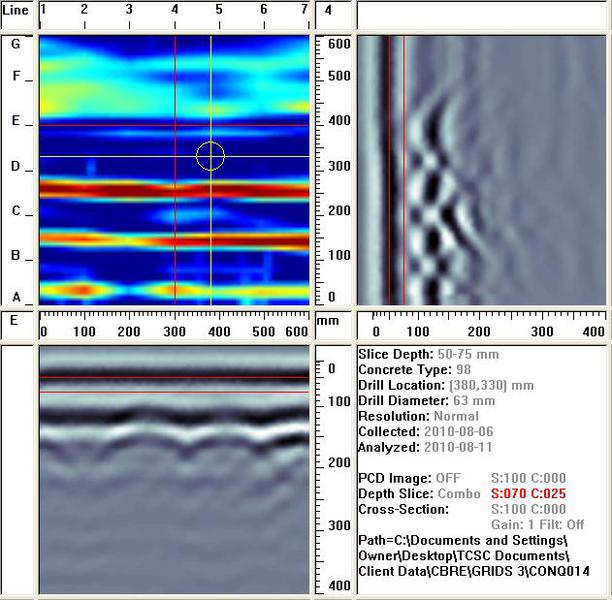Viewport: 612px width, 600px height.
Task: Click the mm unit label between rulers
Action: click(x=328, y=321)
